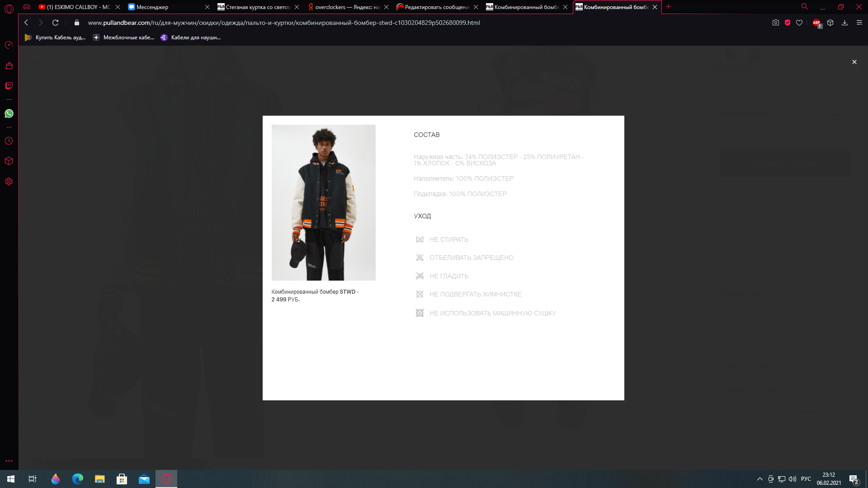Open Microsoft Edge from the taskbar

point(78,479)
